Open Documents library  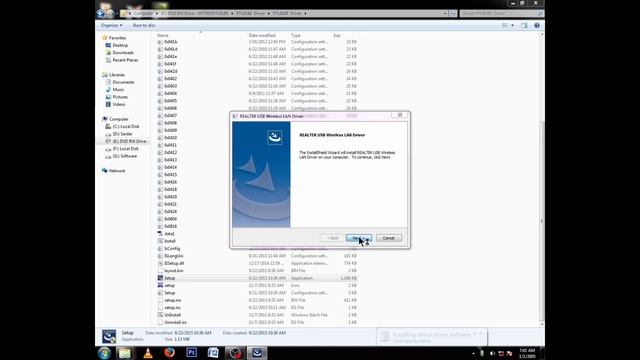point(123,82)
